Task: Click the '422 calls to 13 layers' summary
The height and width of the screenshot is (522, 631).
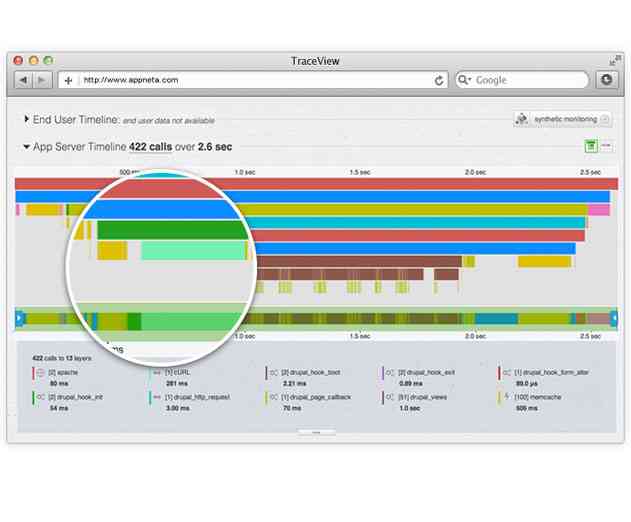Action: pos(62,358)
